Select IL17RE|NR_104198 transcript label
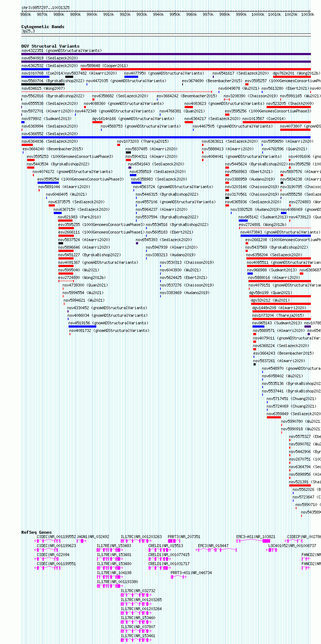The height and width of the screenshot is (644, 321). (x=114, y=573)
